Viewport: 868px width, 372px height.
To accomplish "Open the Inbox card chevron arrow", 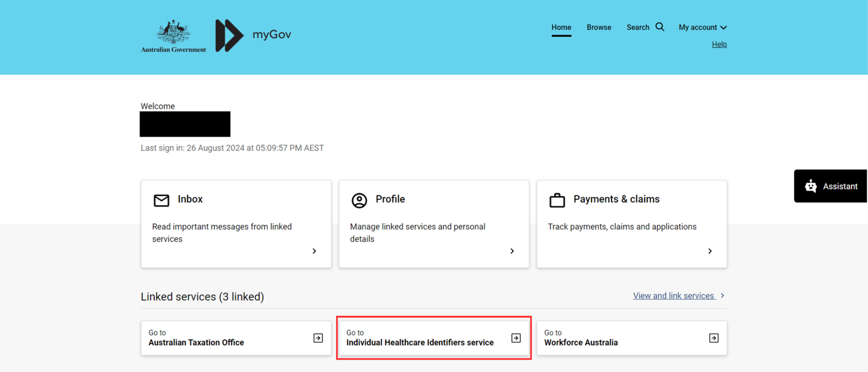I will click(x=314, y=251).
